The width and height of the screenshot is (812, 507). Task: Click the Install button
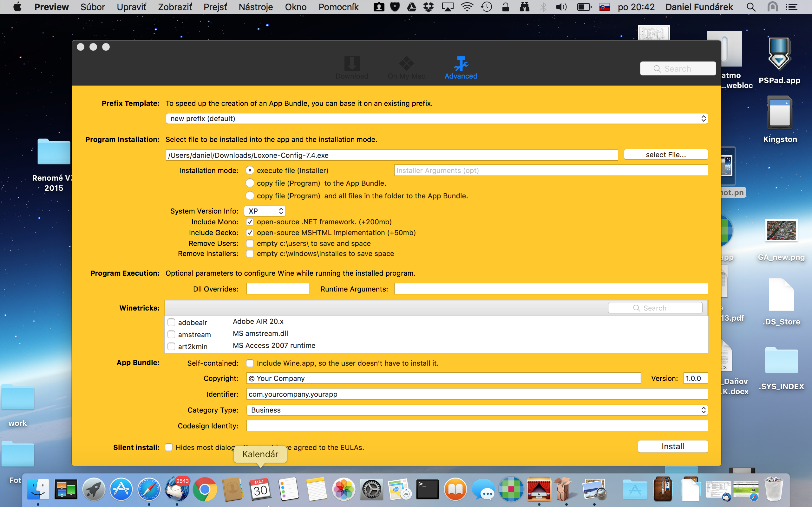pyautogui.click(x=672, y=447)
